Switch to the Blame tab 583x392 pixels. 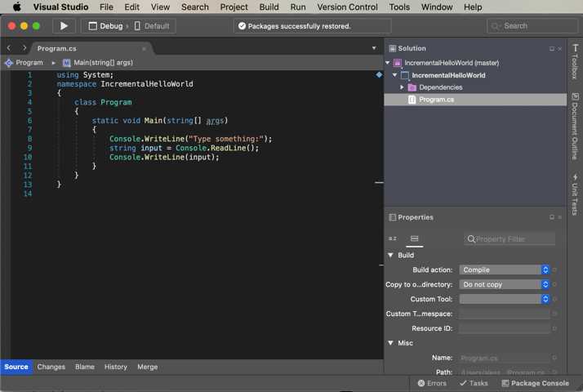(x=85, y=367)
